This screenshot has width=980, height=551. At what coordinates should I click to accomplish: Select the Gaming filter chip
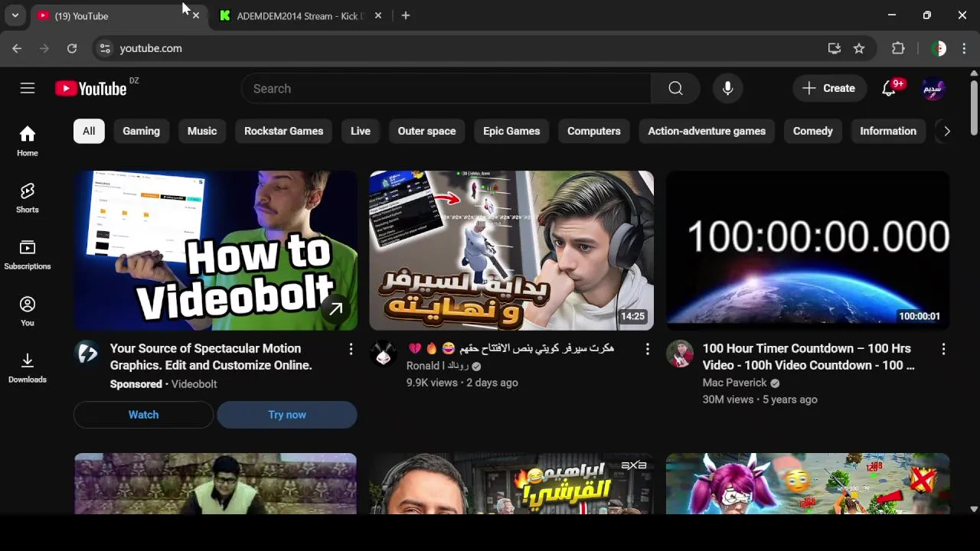[x=142, y=131]
